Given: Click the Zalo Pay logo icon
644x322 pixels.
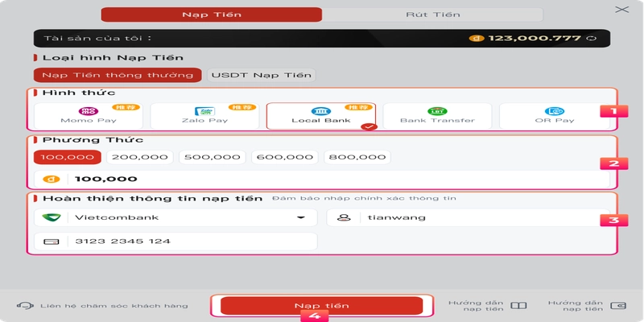Looking at the screenshot, I should [x=204, y=111].
